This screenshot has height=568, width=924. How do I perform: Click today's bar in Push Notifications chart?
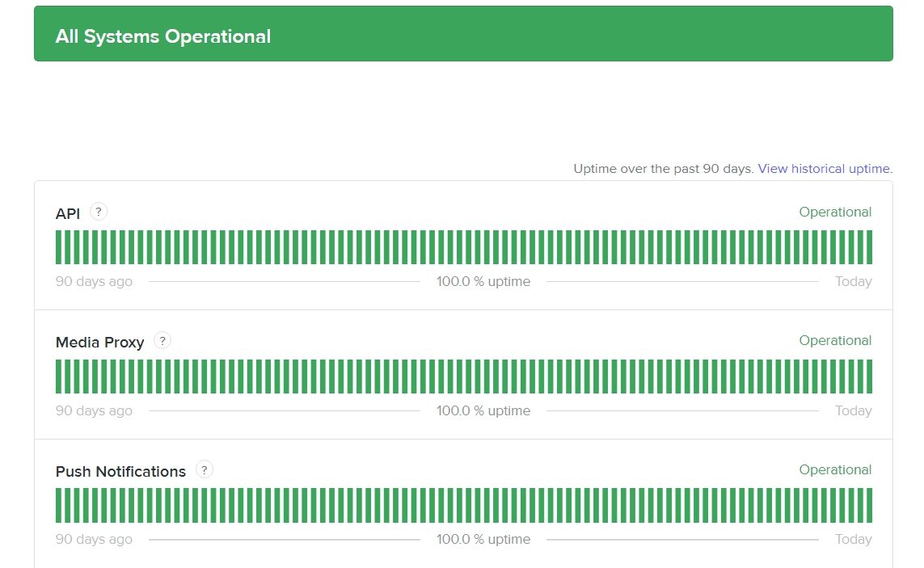(x=869, y=505)
